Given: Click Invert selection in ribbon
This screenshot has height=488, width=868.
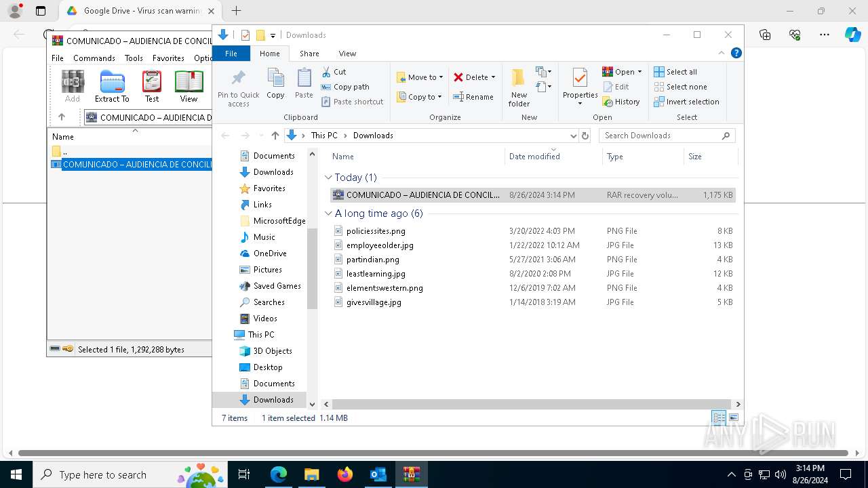Looking at the screenshot, I should [686, 102].
